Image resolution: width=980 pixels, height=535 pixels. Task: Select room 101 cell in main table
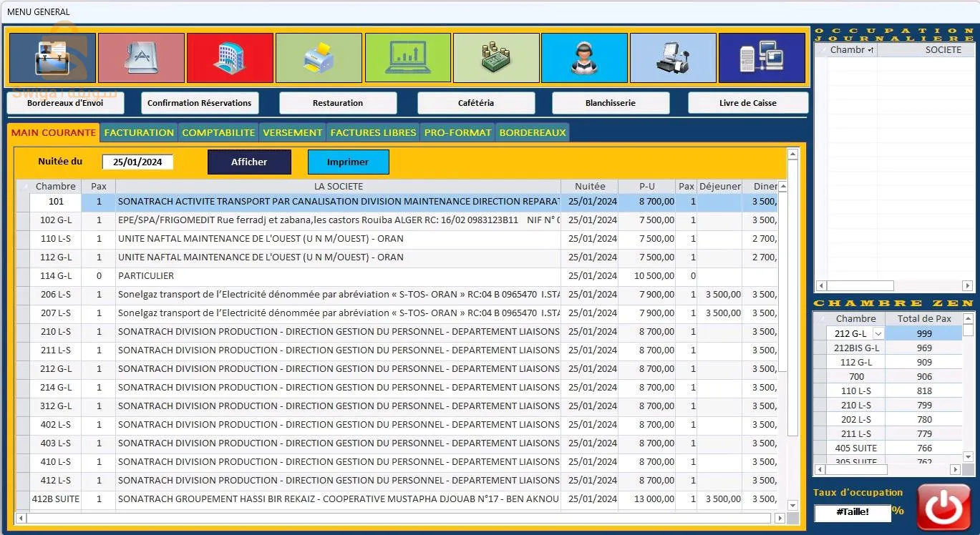[56, 202]
